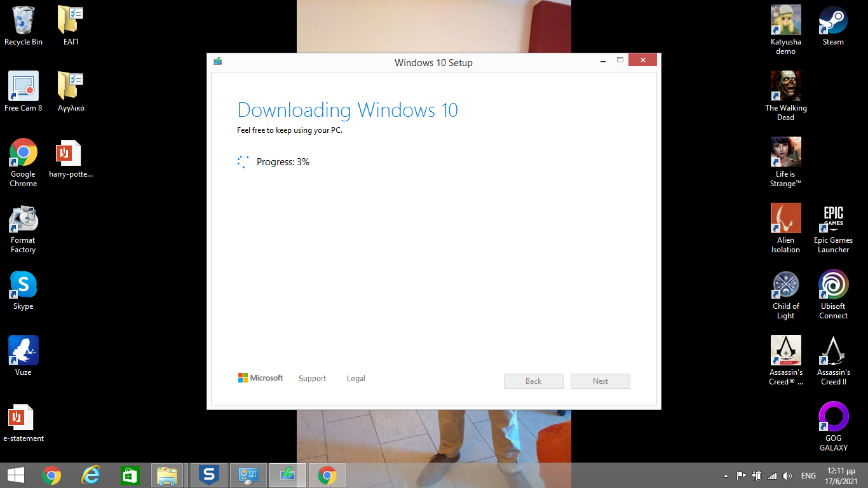
Task: Select the Assassin's Creed® shortcut icon
Action: (x=786, y=361)
